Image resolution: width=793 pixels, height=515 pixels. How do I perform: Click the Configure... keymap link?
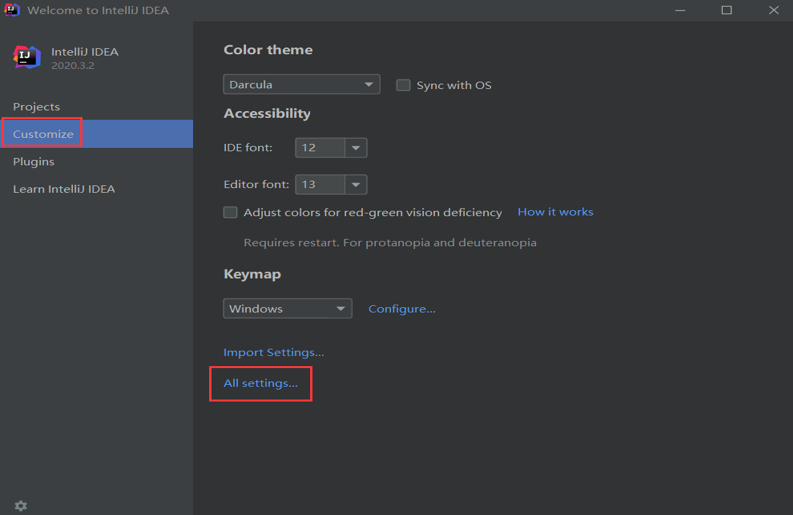click(x=402, y=309)
